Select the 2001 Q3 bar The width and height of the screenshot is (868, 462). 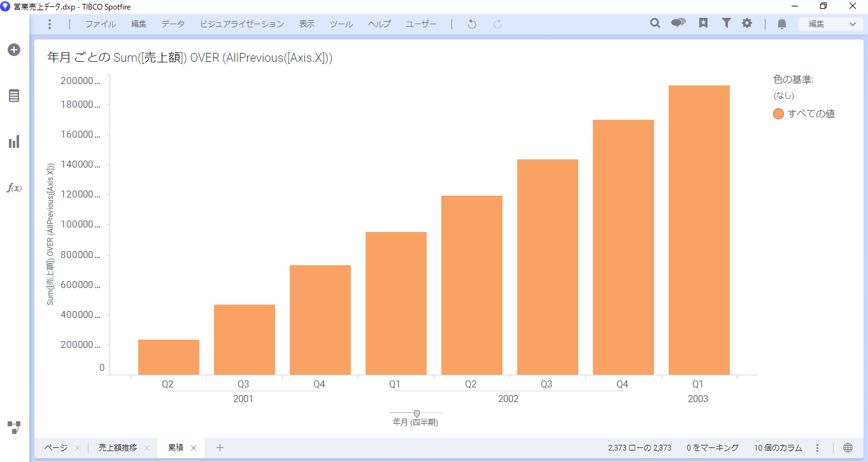click(x=245, y=340)
